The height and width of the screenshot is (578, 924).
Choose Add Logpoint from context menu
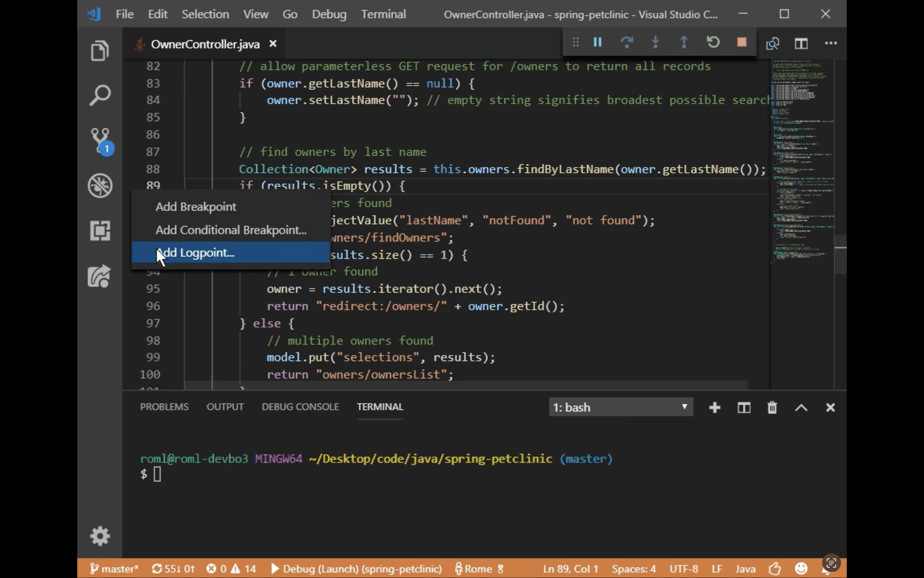pyautogui.click(x=231, y=253)
